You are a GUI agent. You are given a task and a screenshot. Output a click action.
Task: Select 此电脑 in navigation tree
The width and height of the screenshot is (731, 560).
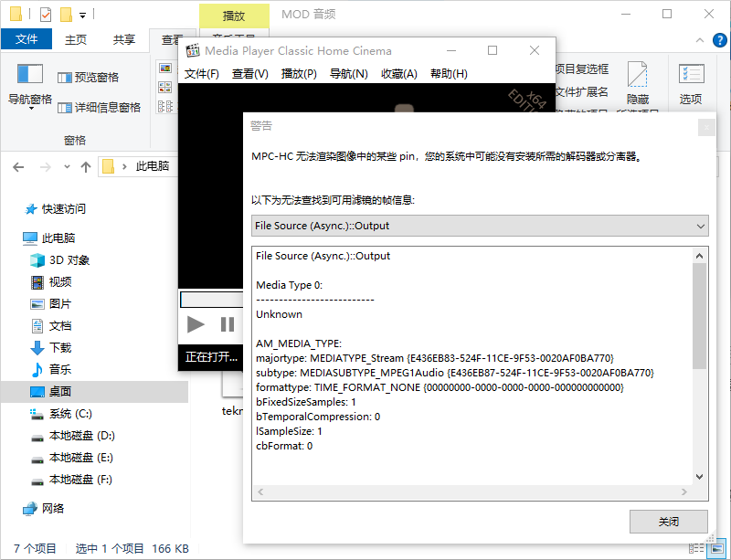point(49,238)
